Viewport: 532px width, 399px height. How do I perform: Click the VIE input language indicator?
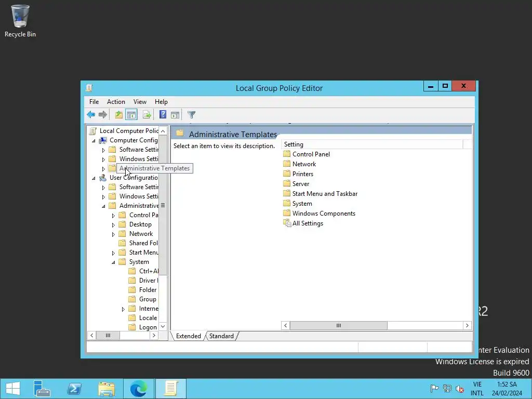pos(477,384)
